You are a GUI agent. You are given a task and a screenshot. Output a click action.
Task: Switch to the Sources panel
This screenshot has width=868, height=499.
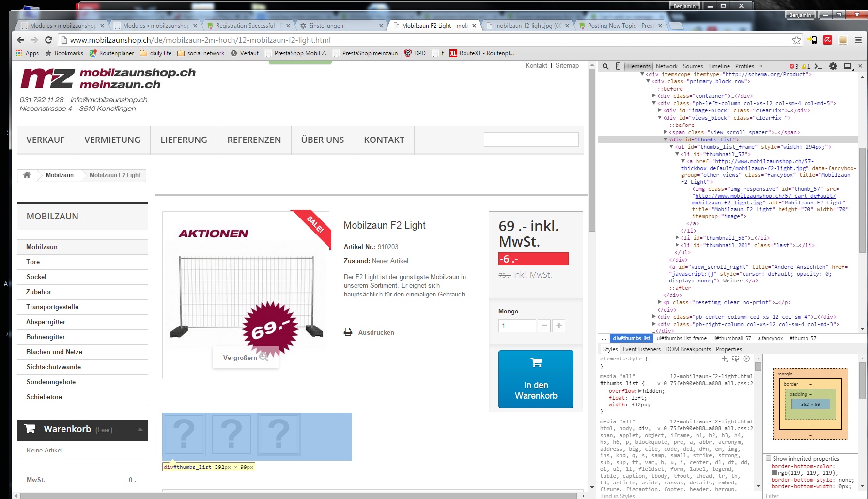click(x=693, y=66)
